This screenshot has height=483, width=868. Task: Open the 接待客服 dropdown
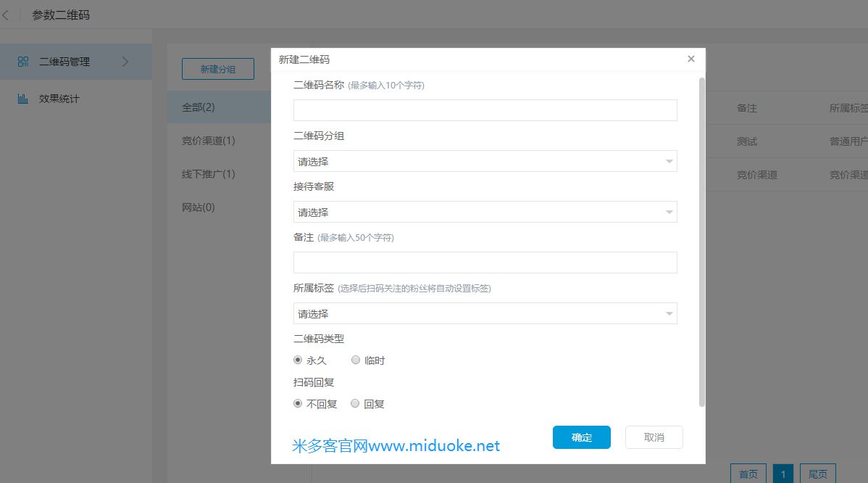[x=485, y=212]
